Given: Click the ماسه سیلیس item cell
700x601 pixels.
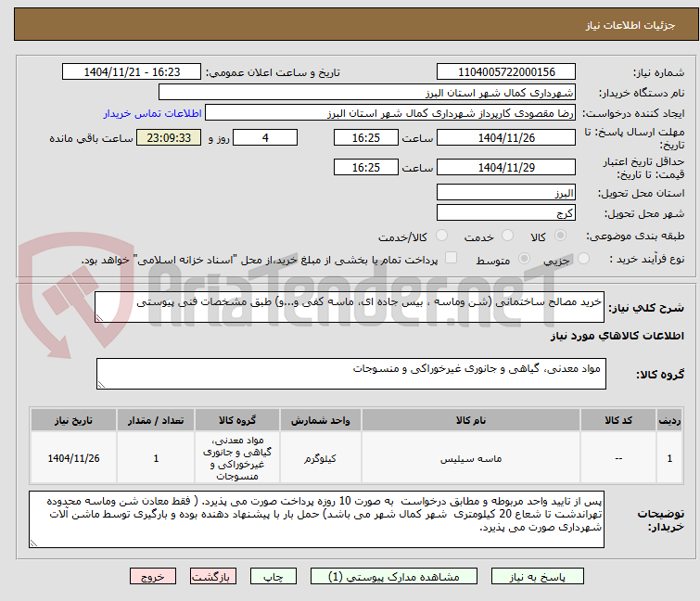Looking at the screenshot, I should 471,458.
